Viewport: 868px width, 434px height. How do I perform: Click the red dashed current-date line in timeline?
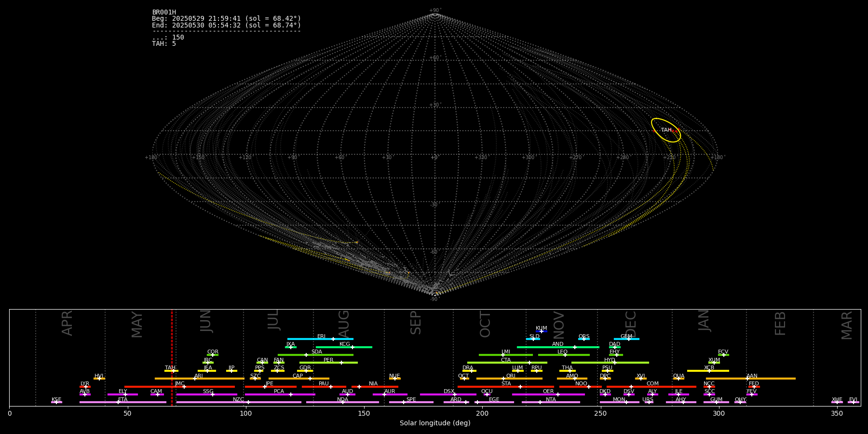[172, 357]
